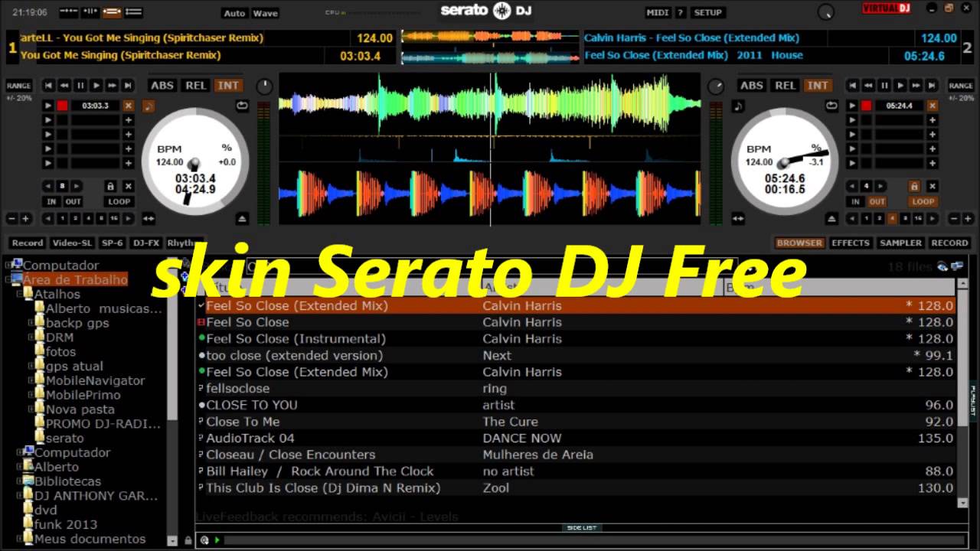Click the loop lock icon on deck 2
This screenshot has height=551, width=980.
click(x=914, y=186)
